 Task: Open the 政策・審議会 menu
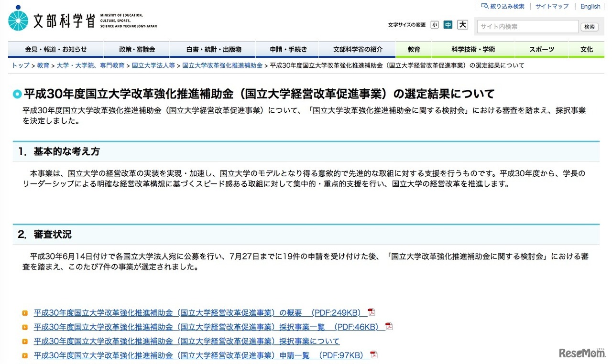(137, 49)
